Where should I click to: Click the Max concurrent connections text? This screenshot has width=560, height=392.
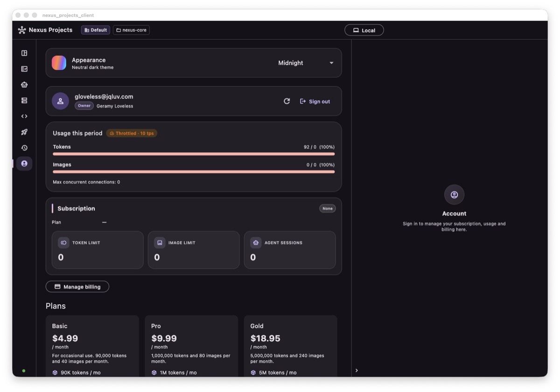click(x=86, y=182)
